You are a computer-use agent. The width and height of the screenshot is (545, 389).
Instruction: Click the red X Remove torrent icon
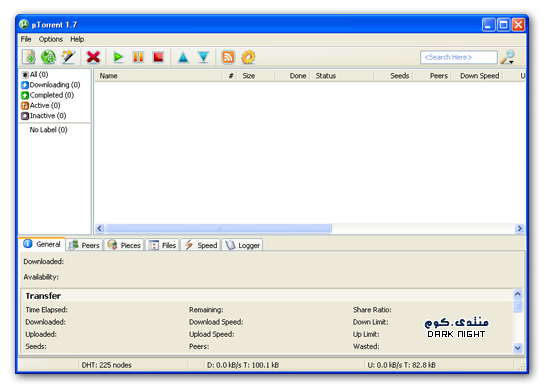click(93, 57)
